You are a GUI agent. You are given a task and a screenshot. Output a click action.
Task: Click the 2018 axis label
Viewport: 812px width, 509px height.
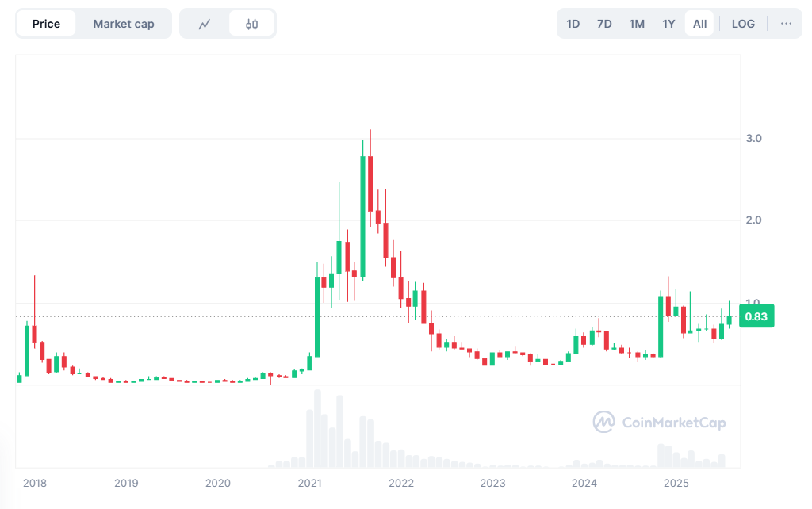pos(35,483)
